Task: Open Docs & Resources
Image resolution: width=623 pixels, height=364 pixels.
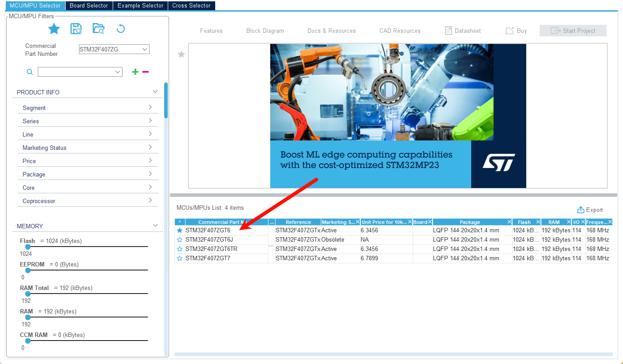Action: coord(331,31)
